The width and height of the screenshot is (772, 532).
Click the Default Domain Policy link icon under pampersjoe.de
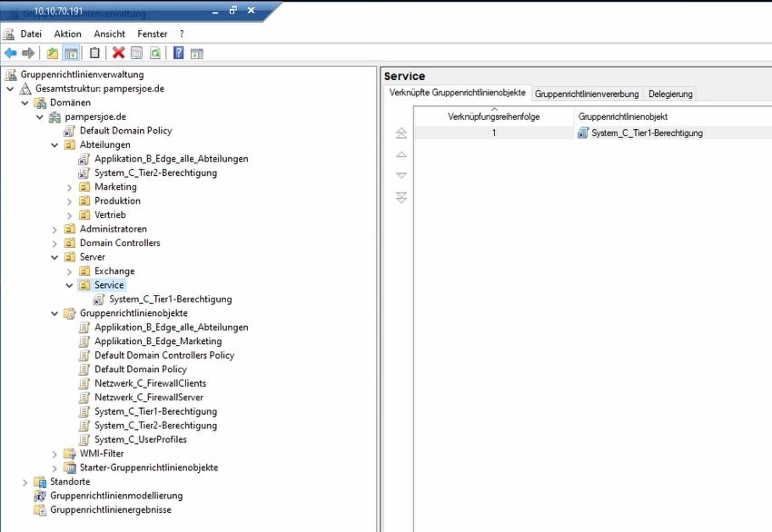[x=69, y=131]
